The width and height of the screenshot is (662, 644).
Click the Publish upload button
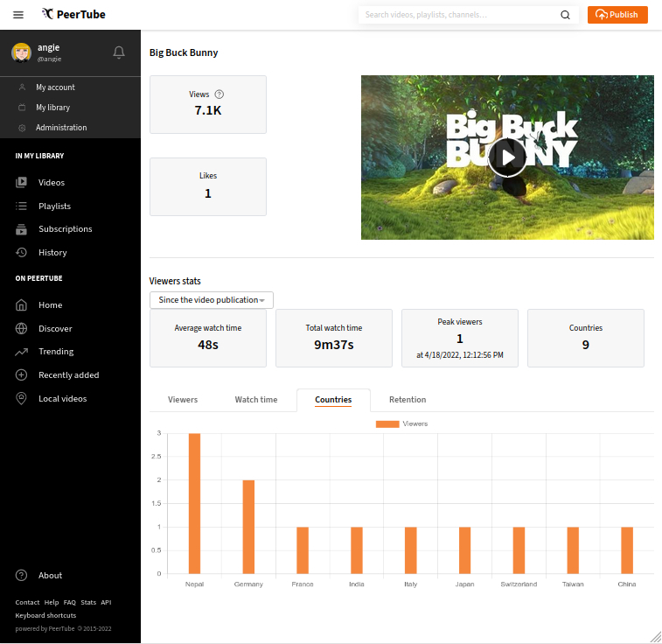click(x=617, y=15)
